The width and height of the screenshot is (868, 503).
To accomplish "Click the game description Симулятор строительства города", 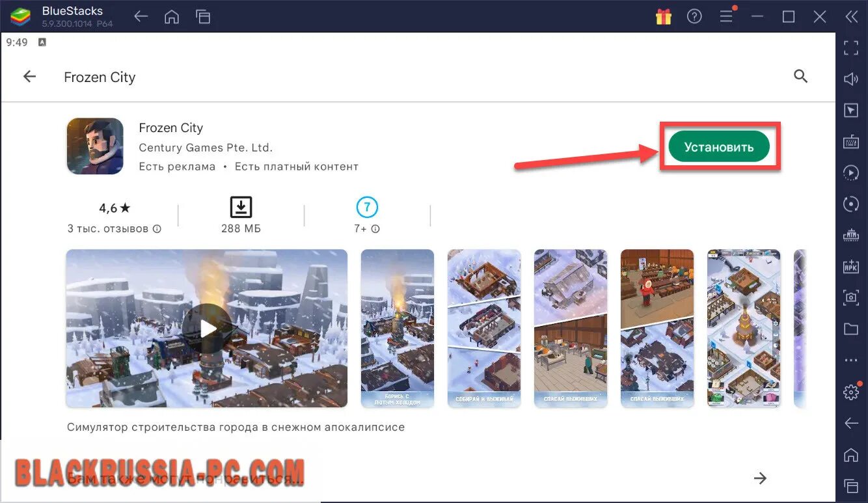I will click(x=236, y=428).
